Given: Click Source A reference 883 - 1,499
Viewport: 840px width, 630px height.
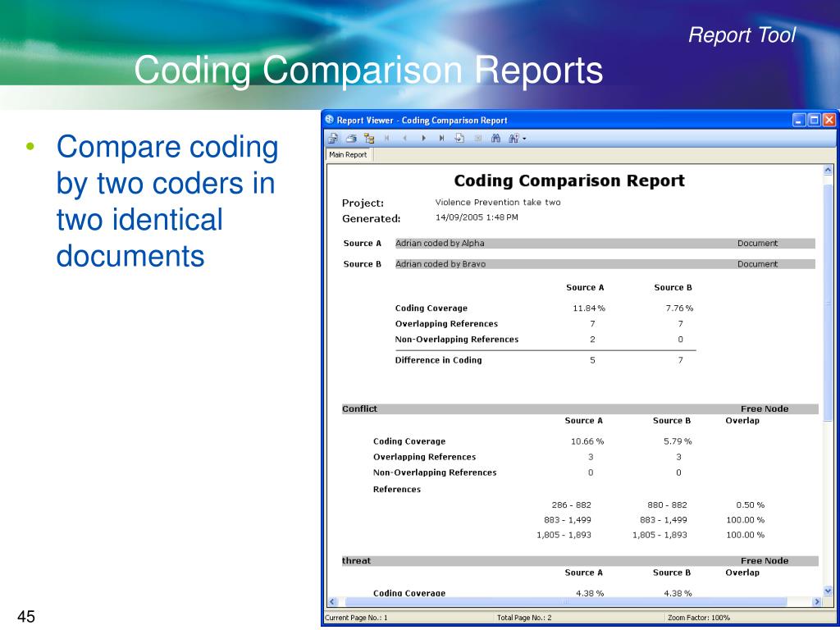Looking at the screenshot, I should tap(568, 519).
